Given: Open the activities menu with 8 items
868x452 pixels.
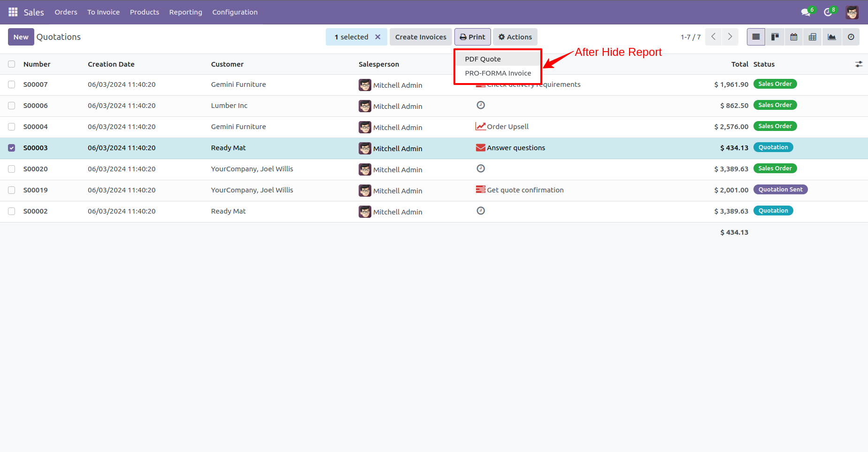Looking at the screenshot, I should [x=828, y=12].
